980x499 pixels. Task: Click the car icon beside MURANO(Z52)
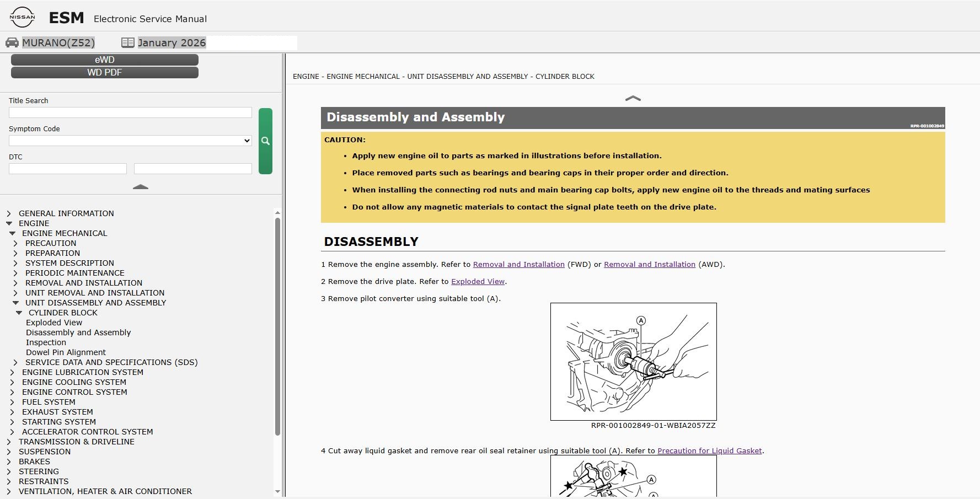pyautogui.click(x=12, y=42)
